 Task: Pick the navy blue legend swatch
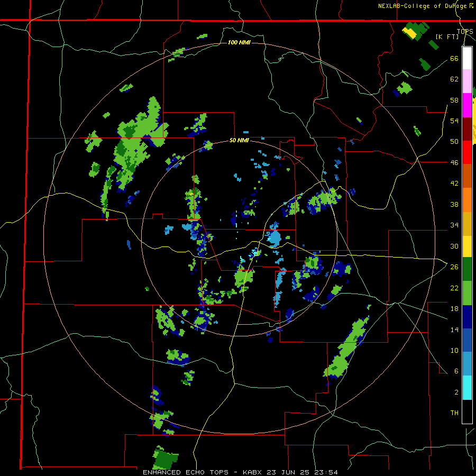[x=467, y=317]
